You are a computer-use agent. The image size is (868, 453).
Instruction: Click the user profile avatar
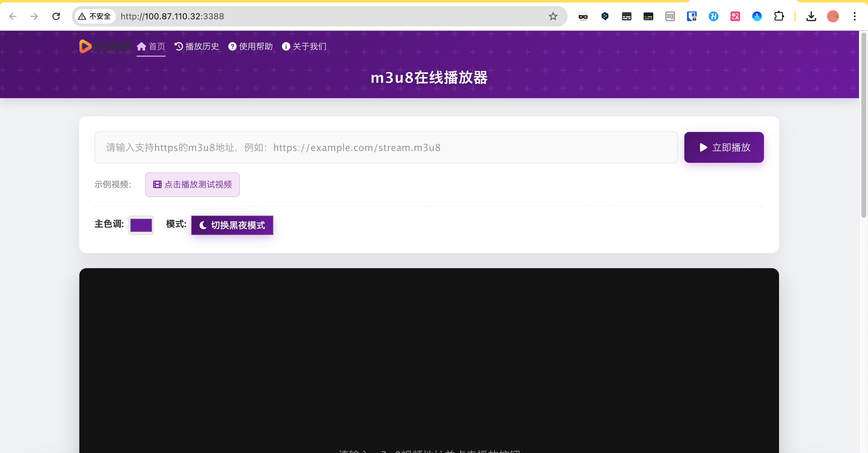pos(833,16)
